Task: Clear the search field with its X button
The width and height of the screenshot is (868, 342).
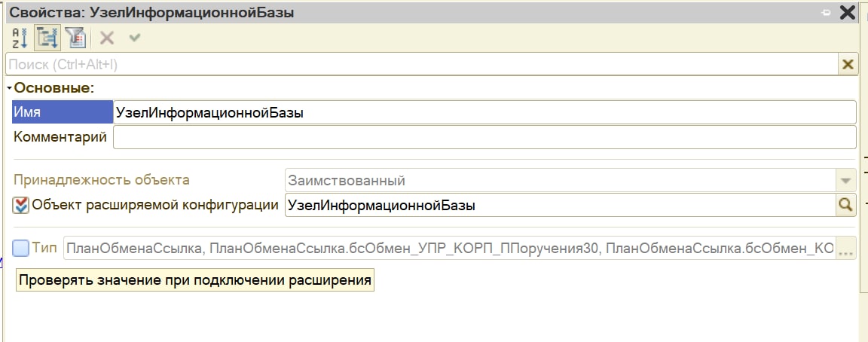Action: (848, 65)
